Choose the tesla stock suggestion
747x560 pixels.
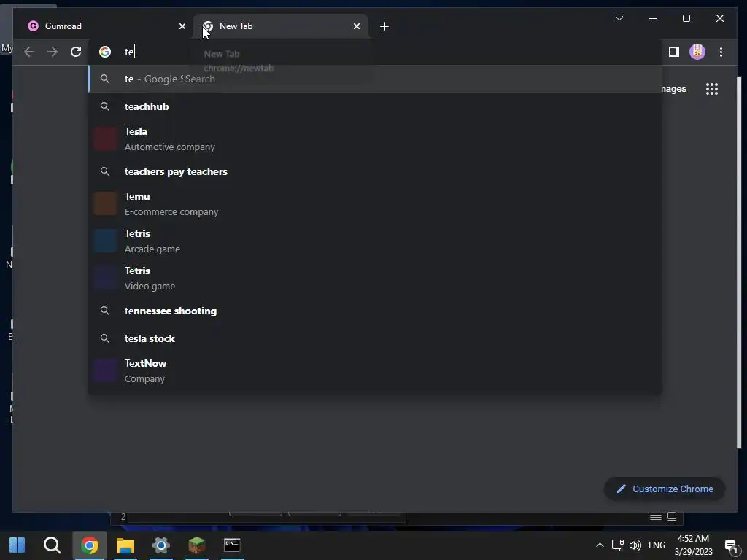[x=375, y=338]
